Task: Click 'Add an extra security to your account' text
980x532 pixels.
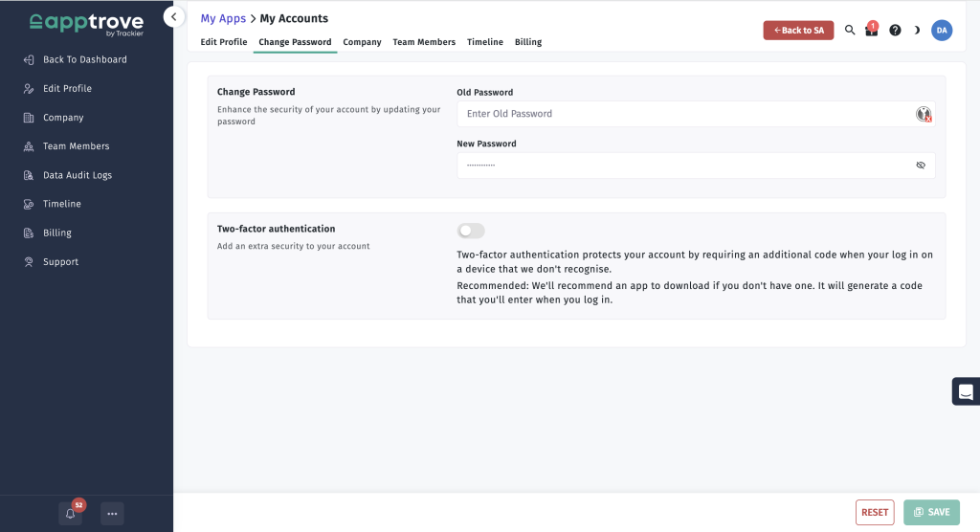Action: pos(293,246)
